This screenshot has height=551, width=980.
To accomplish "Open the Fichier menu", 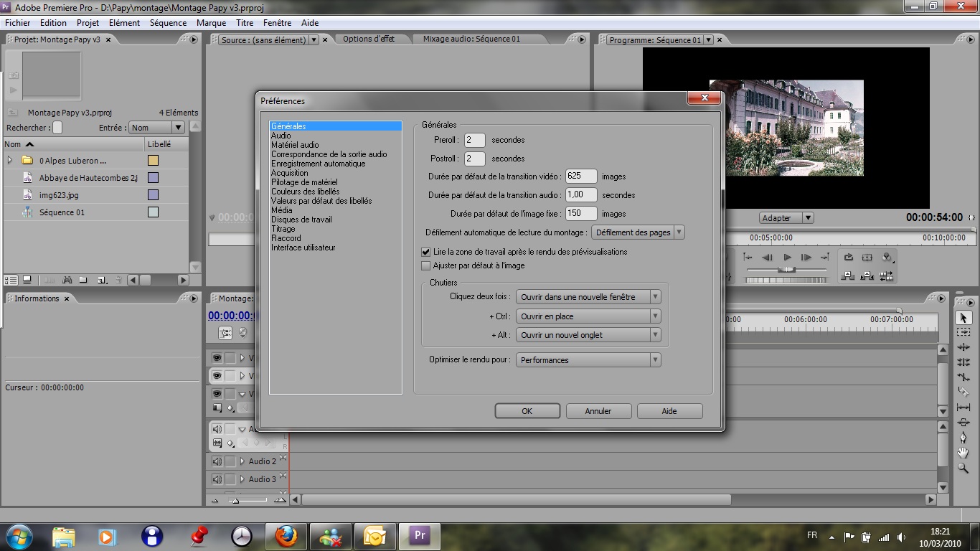I will coord(18,23).
